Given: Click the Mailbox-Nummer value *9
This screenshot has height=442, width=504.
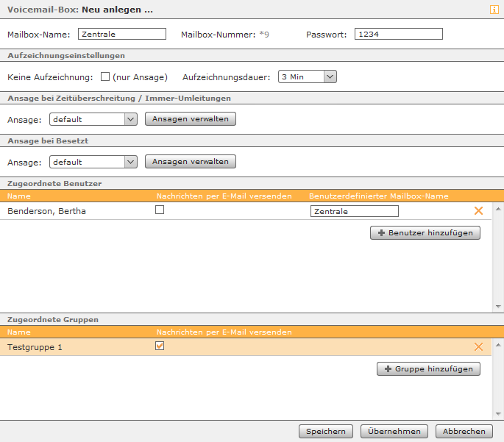Looking at the screenshot, I should (264, 35).
